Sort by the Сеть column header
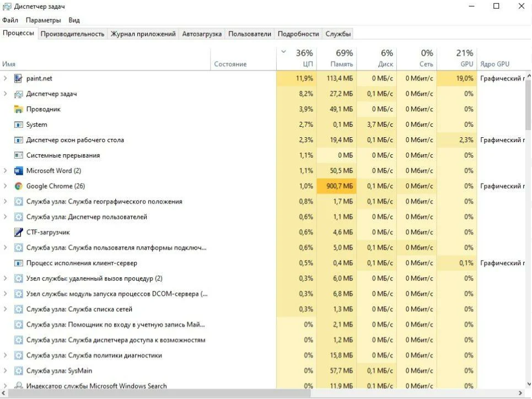532x399 pixels. coord(417,58)
